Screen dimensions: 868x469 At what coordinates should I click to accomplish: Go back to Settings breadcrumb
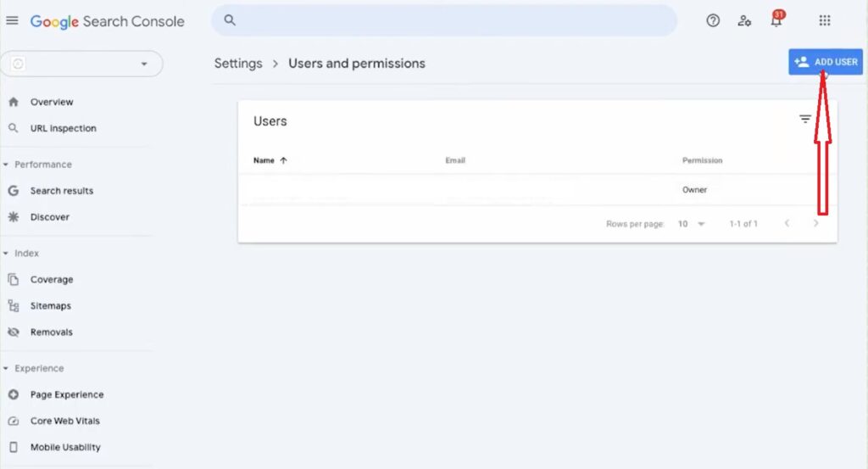[238, 63]
